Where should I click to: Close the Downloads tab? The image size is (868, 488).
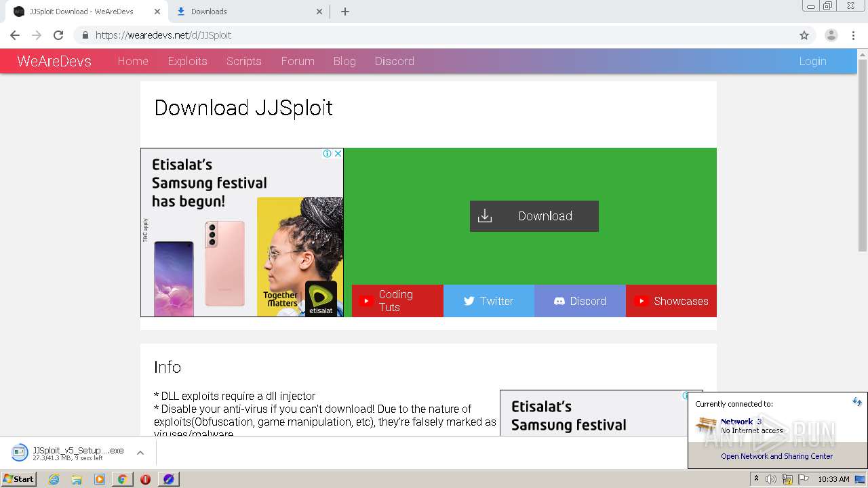coord(320,12)
